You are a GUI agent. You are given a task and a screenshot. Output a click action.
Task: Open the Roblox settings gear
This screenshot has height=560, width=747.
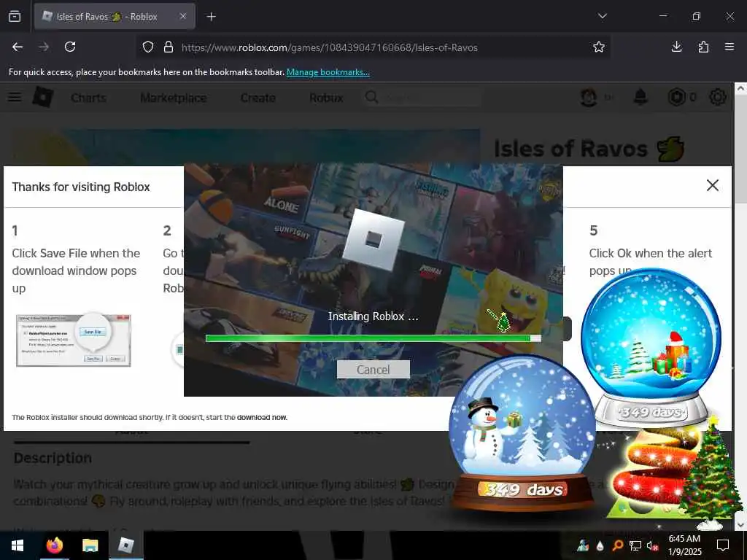[718, 97]
